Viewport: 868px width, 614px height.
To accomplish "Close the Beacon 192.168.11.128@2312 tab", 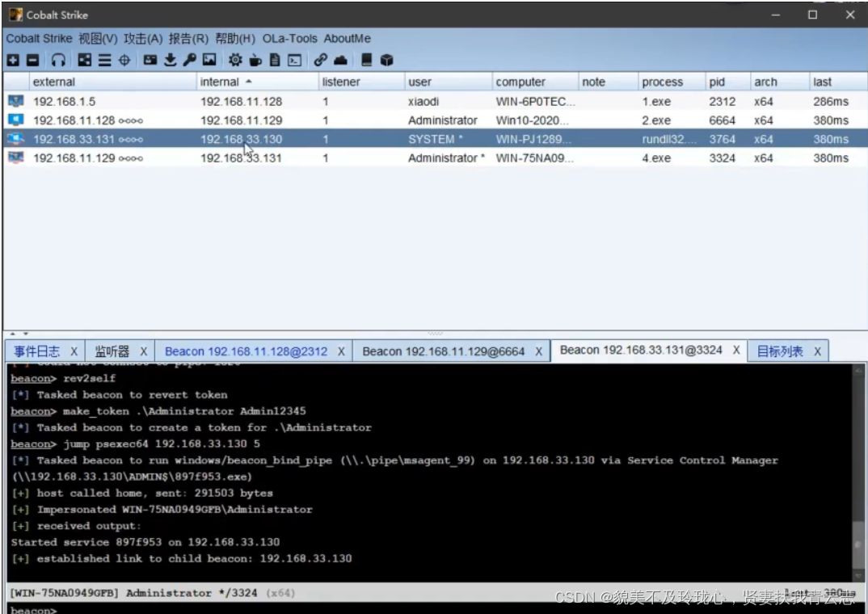I will tap(341, 351).
